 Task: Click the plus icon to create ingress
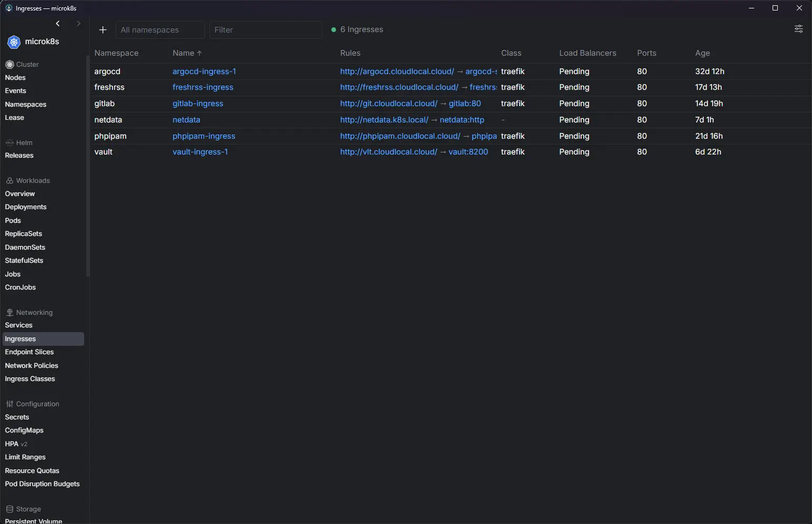tap(103, 30)
